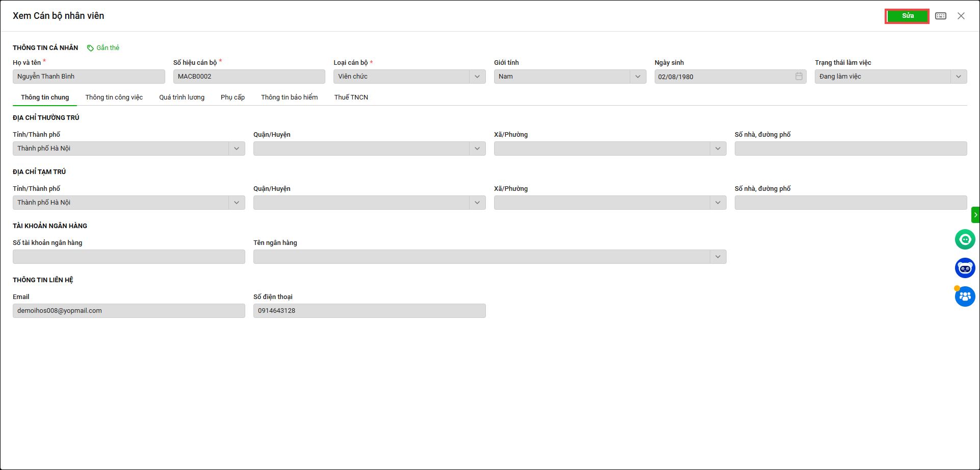Click the Gắn thẻ tag link
This screenshot has height=470, width=980.
pyautogui.click(x=108, y=47)
